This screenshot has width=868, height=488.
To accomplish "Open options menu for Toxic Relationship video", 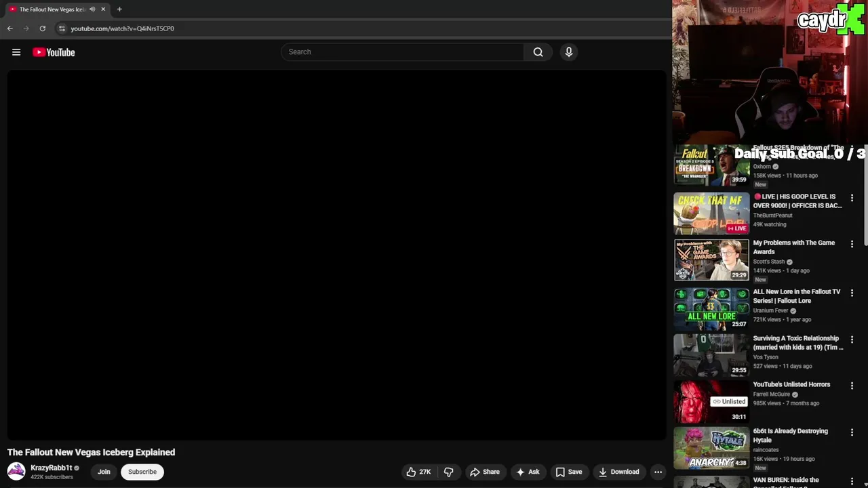I will click(x=852, y=340).
